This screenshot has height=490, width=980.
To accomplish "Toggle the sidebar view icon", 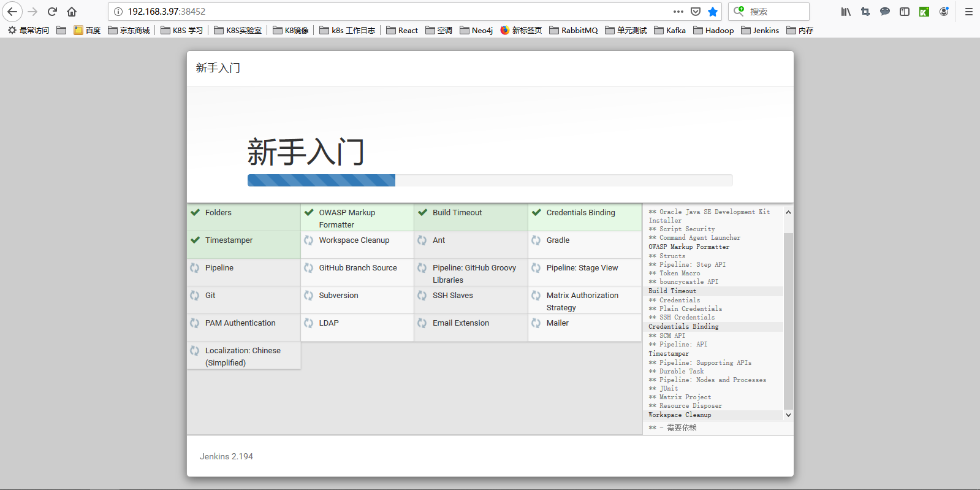I will click(905, 12).
